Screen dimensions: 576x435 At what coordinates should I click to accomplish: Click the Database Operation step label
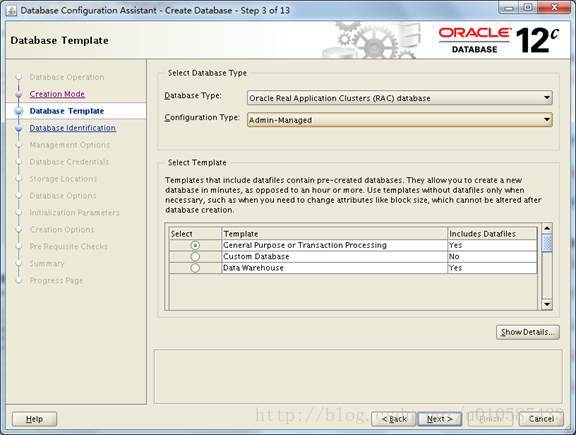coord(67,77)
